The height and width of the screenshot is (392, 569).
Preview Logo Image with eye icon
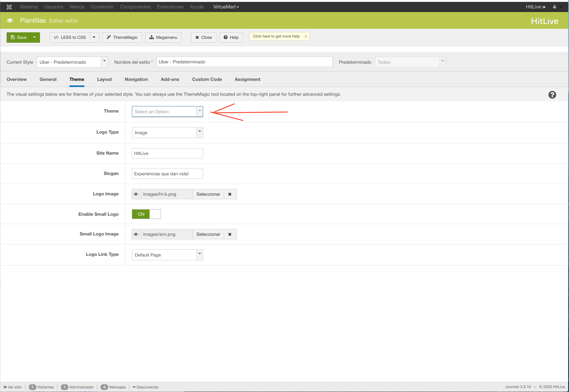pos(136,194)
